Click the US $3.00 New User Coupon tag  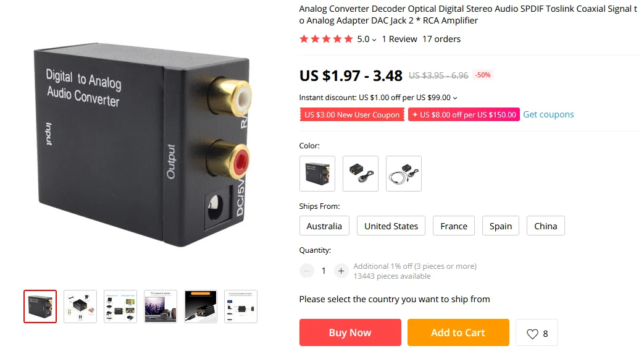click(x=352, y=115)
